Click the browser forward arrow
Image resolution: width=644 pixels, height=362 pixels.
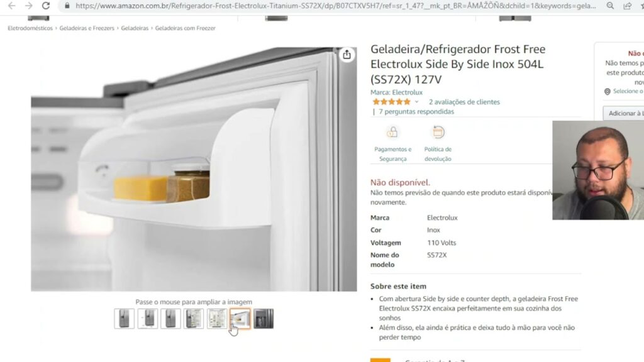pos(28,6)
